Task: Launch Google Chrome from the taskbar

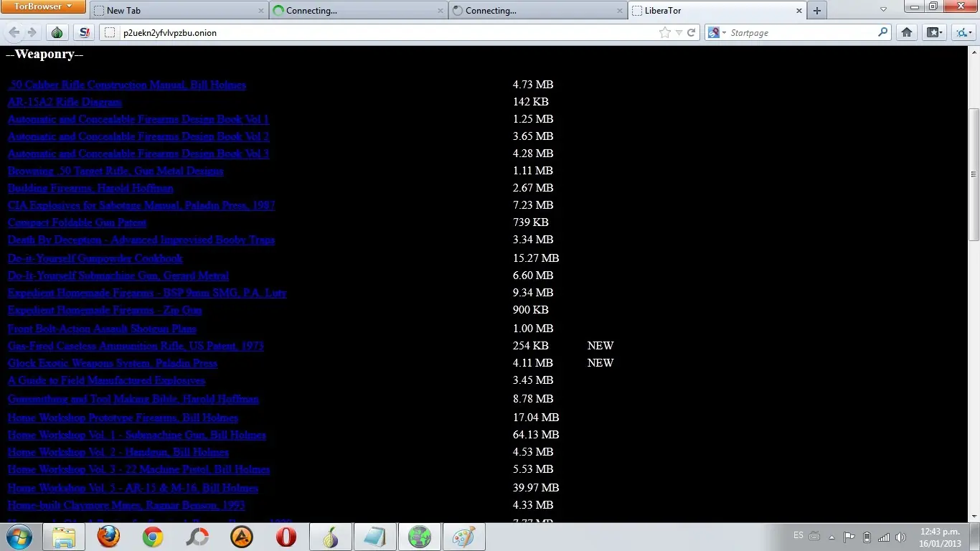Action: coord(153,537)
